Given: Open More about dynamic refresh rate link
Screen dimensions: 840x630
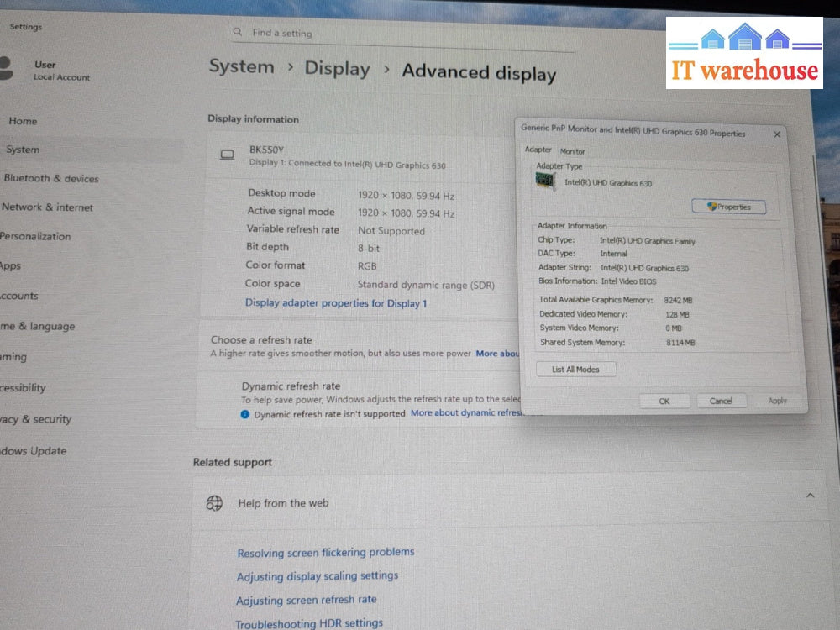Looking at the screenshot, I should point(466,413).
